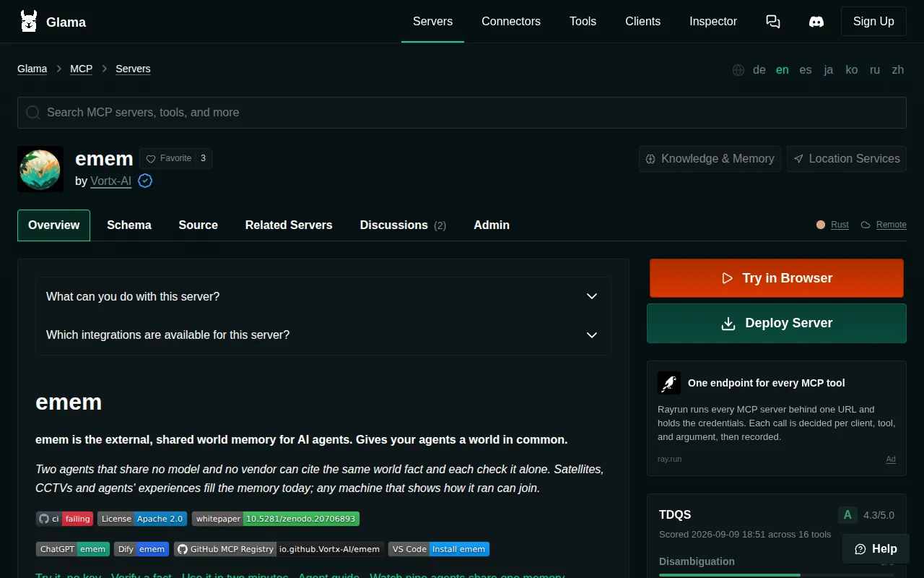Click the TDQS heading text
The width and height of the screenshot is (924, 578).
(675, 515)
